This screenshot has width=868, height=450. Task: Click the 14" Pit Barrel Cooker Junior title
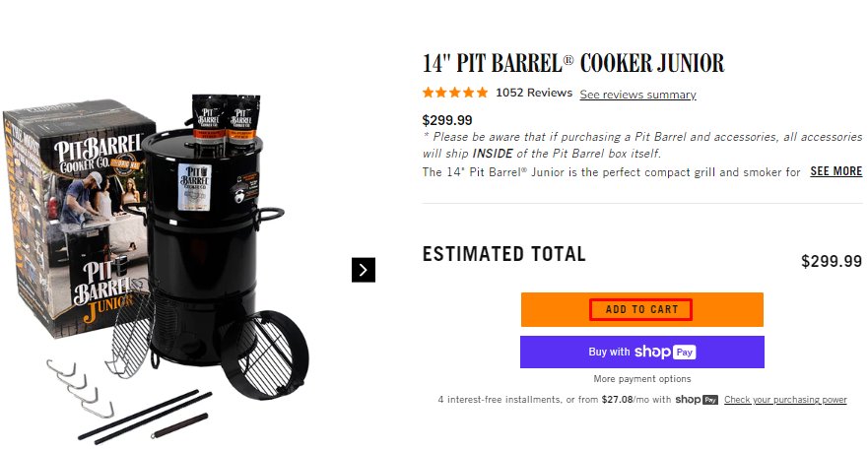coord(572,64)
